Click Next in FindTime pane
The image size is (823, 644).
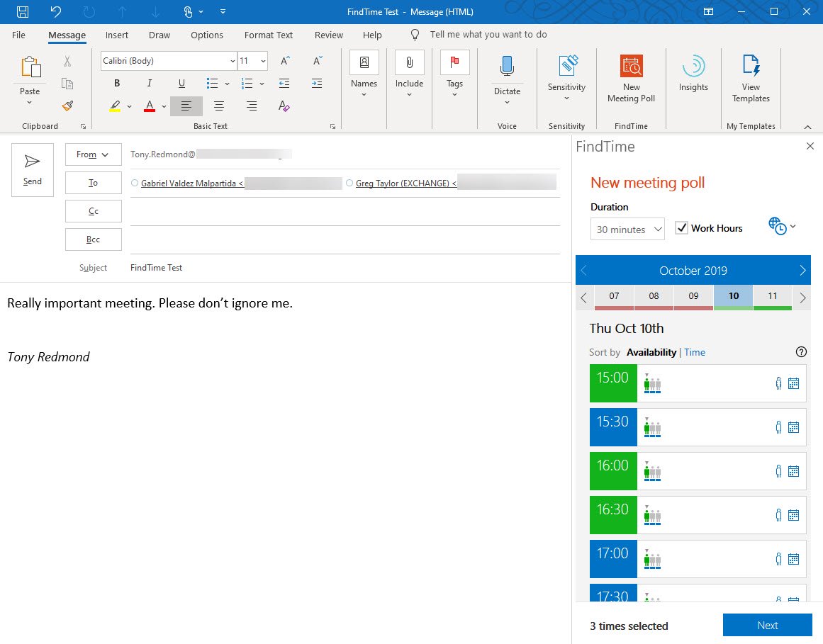pyautogui.click(x=768, y=625)
